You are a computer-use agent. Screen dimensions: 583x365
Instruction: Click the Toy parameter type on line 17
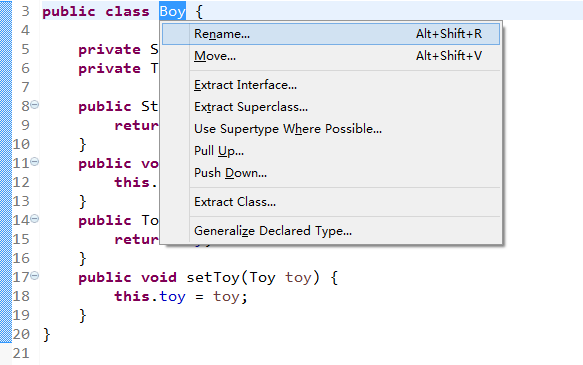[262, 278]
